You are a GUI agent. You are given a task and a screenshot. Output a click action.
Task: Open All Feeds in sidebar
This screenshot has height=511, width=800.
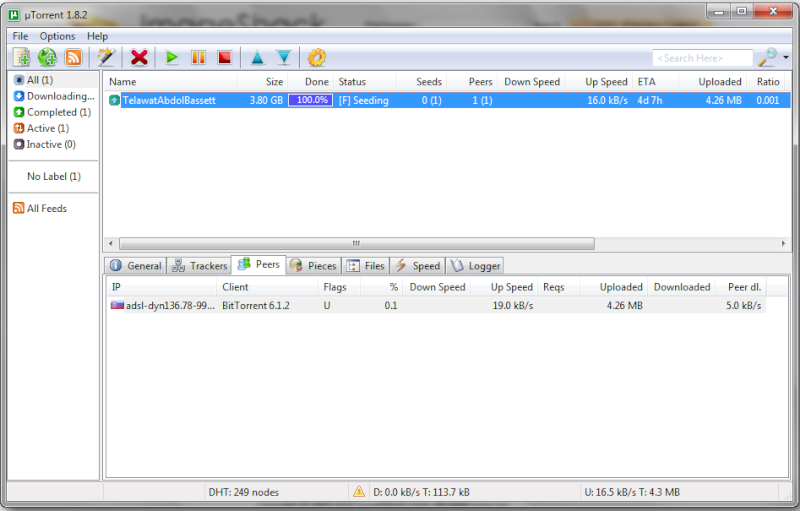(40, 208)
